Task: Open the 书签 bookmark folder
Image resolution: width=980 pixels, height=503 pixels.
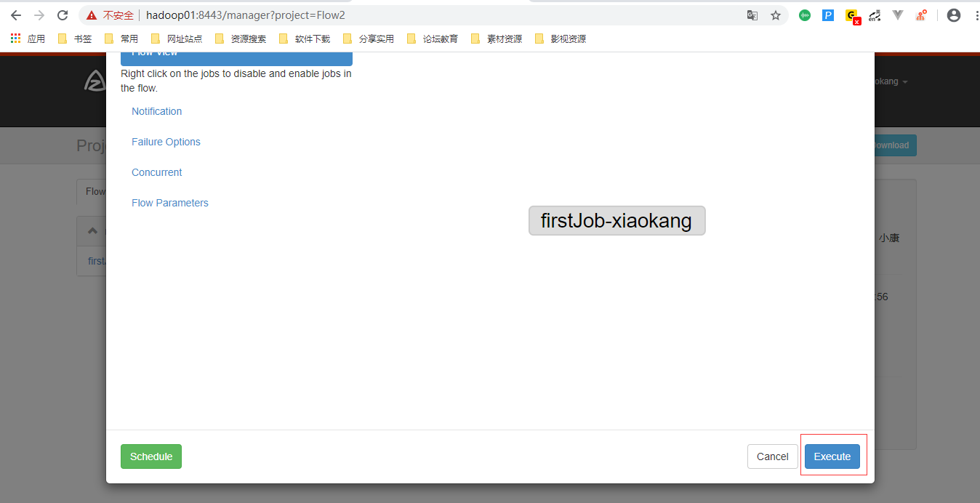Action: click(75, 39)
